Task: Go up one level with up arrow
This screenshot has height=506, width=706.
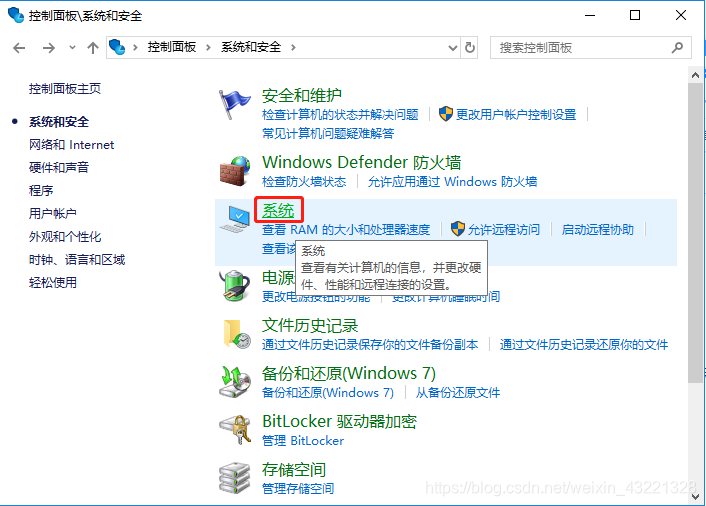Action: [93, 48]
